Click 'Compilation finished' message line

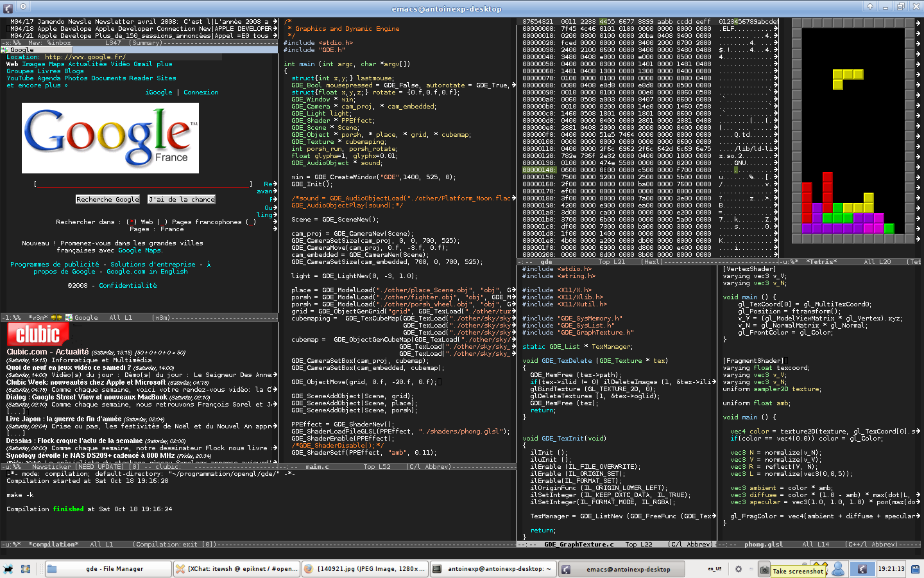(89, 509)
